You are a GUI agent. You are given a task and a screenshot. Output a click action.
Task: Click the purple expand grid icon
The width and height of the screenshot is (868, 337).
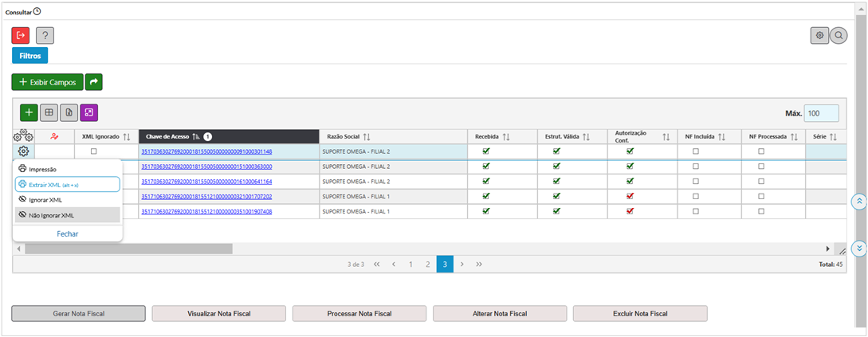(x=88, y=112)
